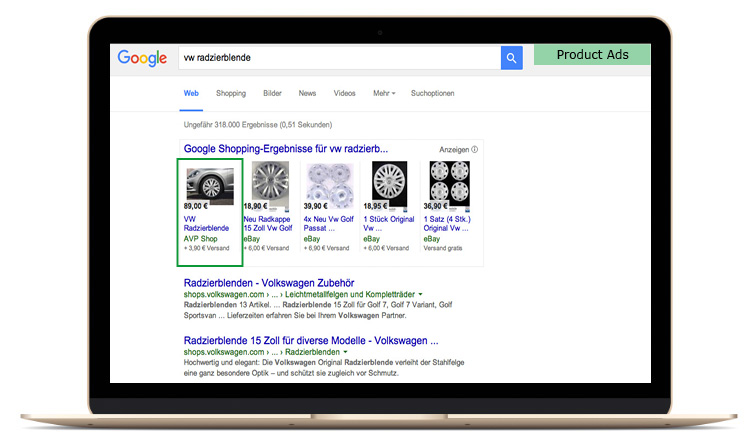The height and width of the screenshot is (435, 750).
Task: Click the 18,95 € price
Action: click(375, 206)
